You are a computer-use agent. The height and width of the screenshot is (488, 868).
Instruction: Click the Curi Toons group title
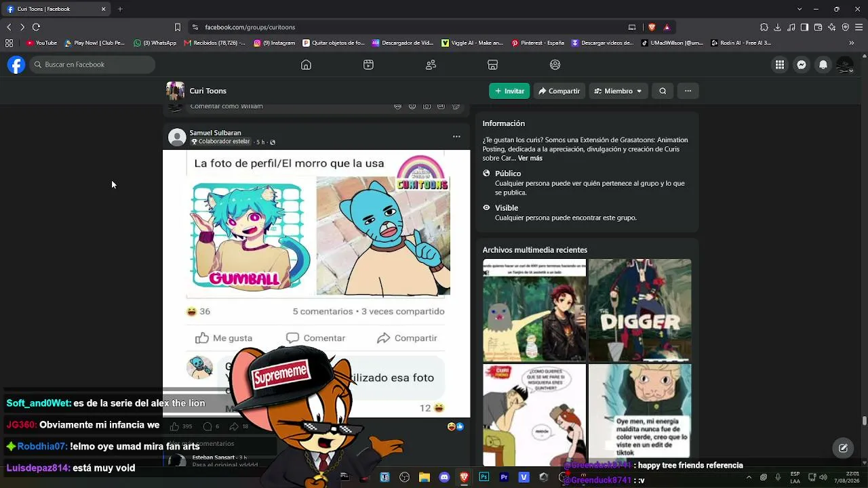pos(208,91)
